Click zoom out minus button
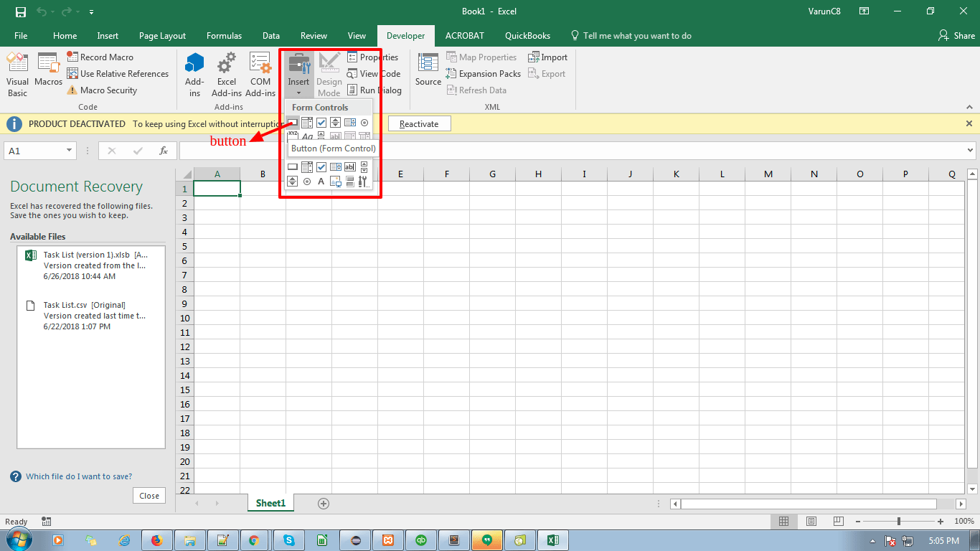This screenshot has height=551, width=980. click(858, 522)
